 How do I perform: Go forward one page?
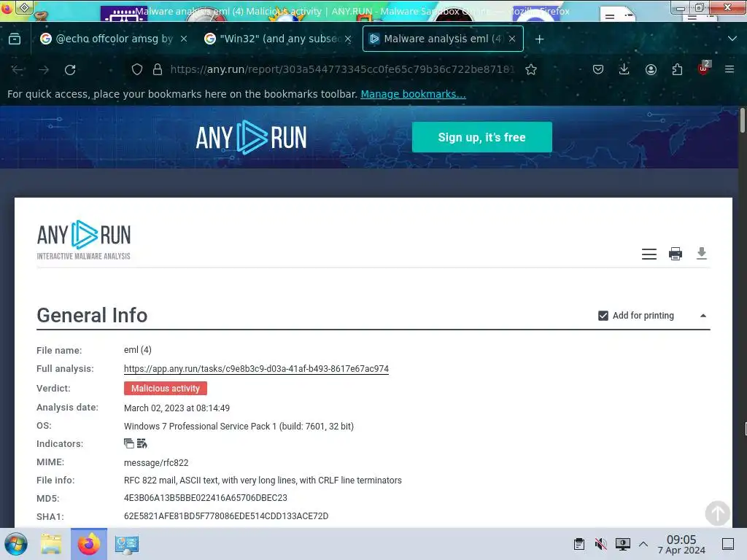tap(44, 69)
